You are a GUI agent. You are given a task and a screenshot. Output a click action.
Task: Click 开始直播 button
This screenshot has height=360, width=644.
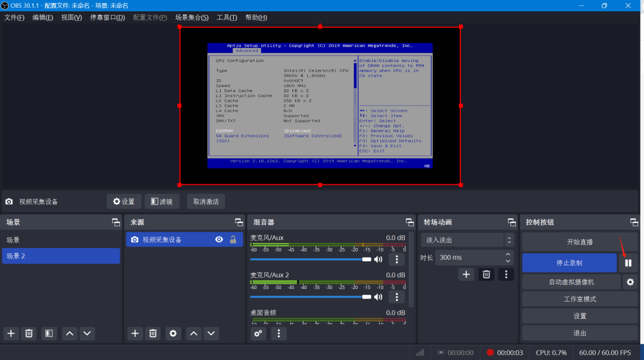click(x=580, y=242)
